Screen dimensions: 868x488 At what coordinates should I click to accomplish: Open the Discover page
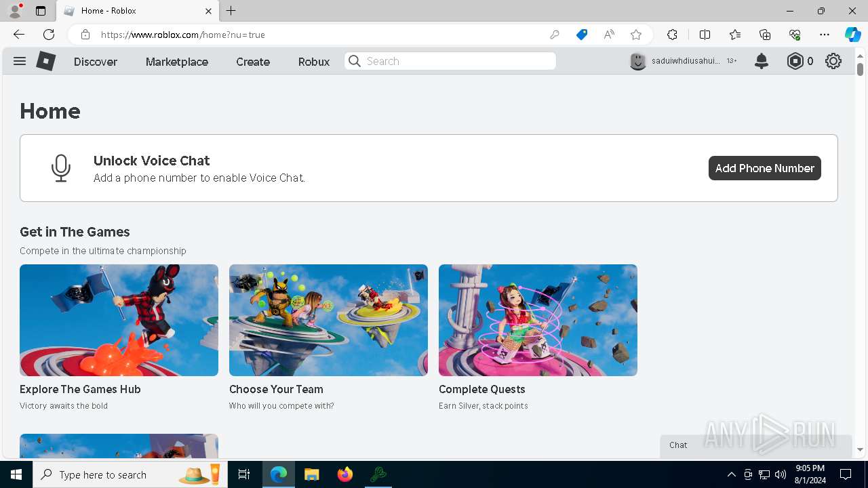point(96,62)
